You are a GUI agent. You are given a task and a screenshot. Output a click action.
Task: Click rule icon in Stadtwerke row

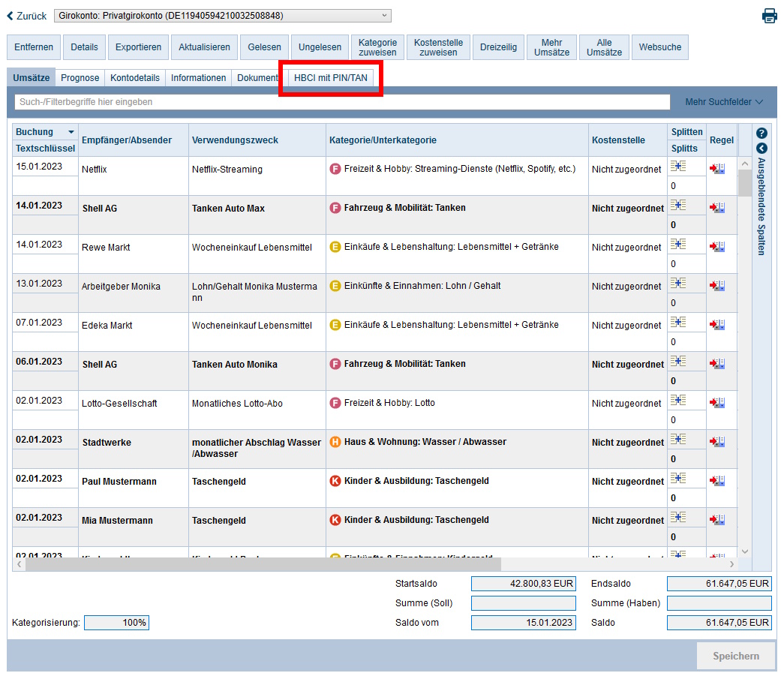(x=717, y=441)
